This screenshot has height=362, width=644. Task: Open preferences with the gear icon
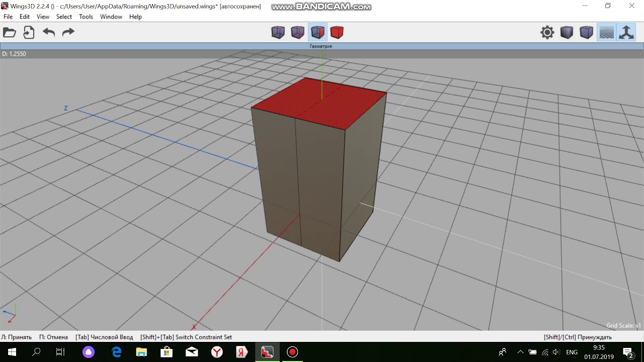pyautogui.click(x=547, y=33)
